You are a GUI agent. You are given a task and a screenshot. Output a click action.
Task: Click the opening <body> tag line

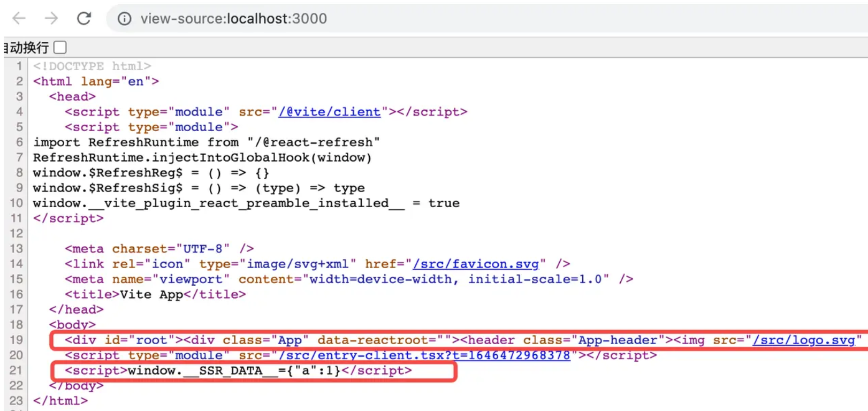pos(72,325)
